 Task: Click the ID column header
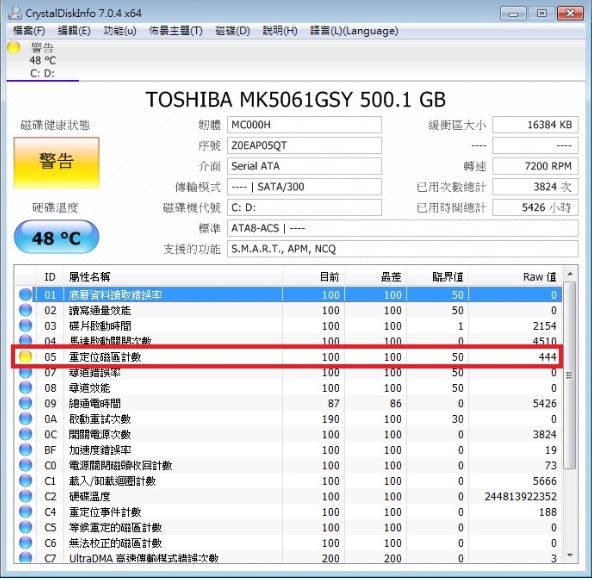click(50, 277)
